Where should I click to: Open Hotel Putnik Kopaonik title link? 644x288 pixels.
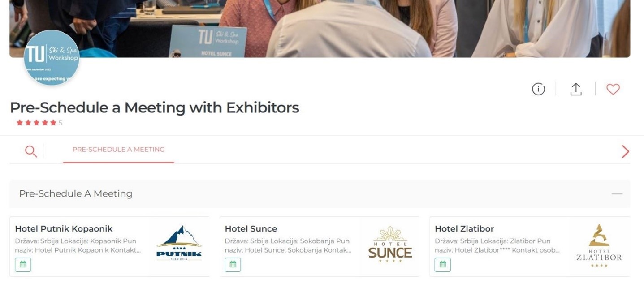(x=64, y=229)
